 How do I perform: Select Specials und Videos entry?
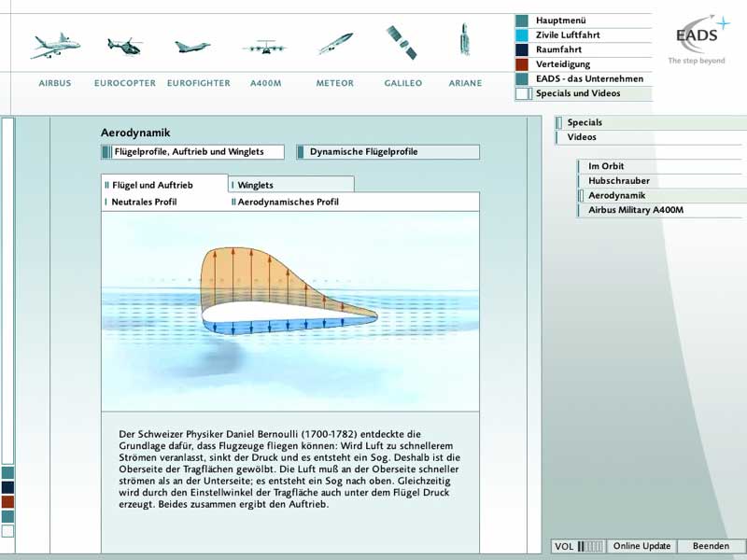click(x=584, y=93)
